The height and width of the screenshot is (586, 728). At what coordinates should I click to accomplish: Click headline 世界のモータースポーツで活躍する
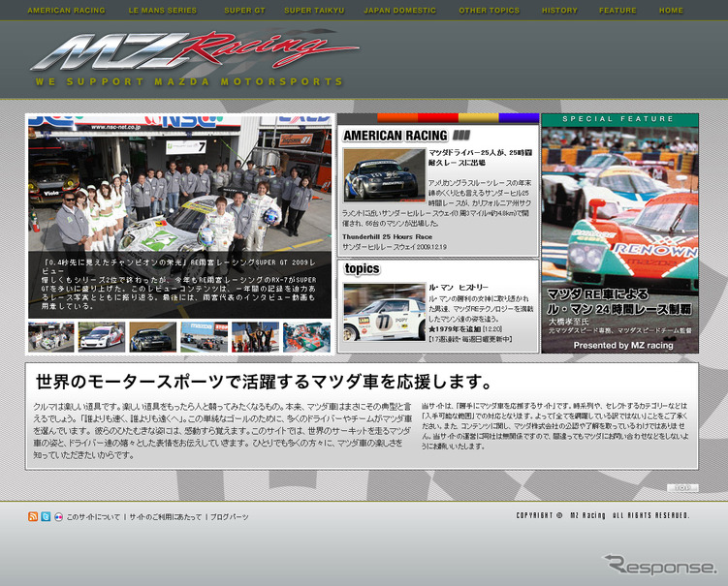[x=264, y=383]
